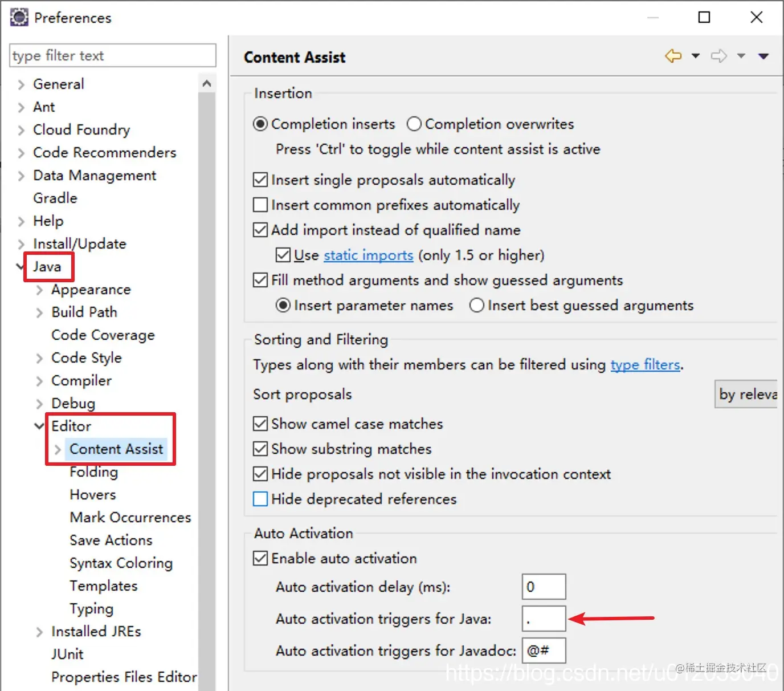784x691 pixels.
Task: Toggle Insert single proposals automatically
Action: pos(260,180)
